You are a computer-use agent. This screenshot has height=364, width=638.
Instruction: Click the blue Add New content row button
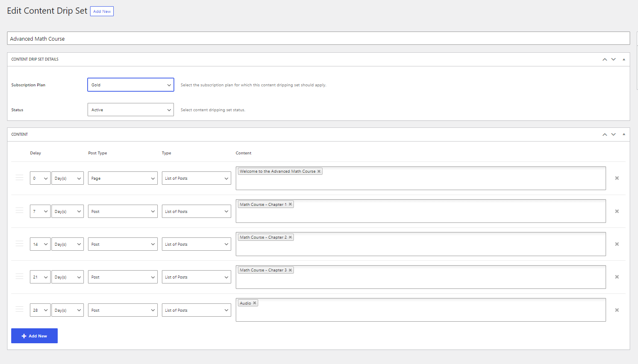click(x=34, y=336)
